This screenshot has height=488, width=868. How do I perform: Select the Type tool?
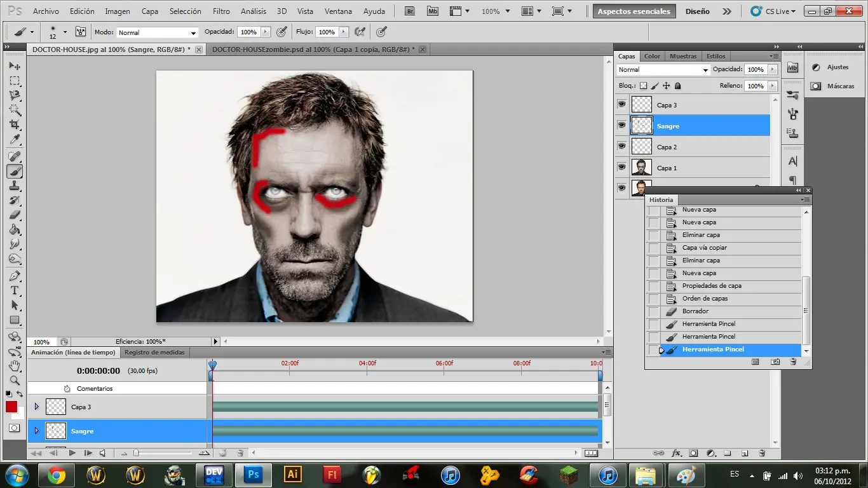[x=15, y=290]
